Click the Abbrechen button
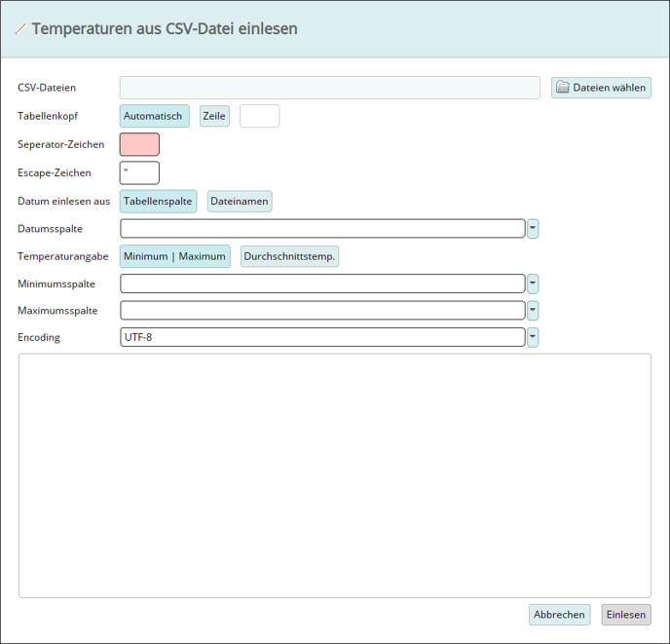The image size is (670, 644). (x=559, y=615)
